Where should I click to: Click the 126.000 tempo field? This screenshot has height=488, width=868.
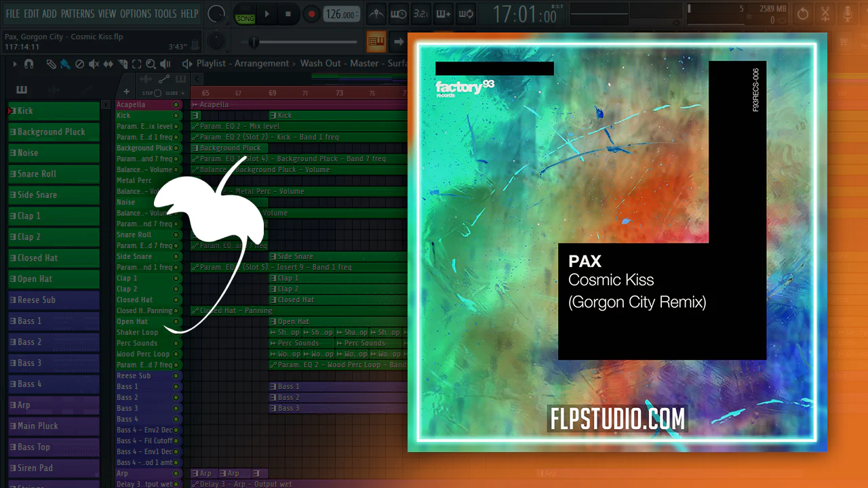click(342, 14)
